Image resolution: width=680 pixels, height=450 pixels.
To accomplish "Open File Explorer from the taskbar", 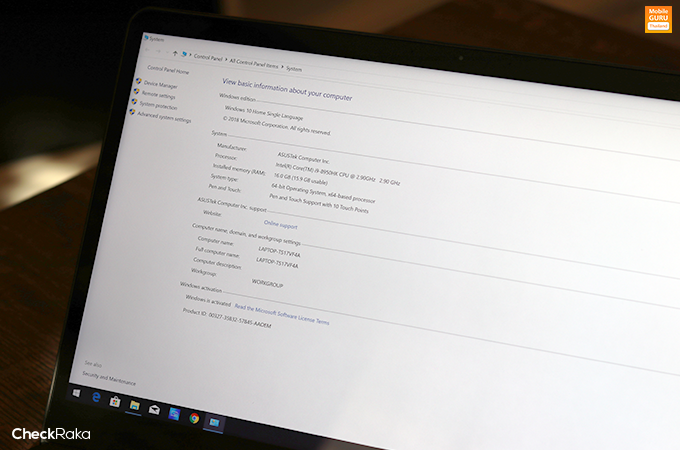I will coord(134,406).
